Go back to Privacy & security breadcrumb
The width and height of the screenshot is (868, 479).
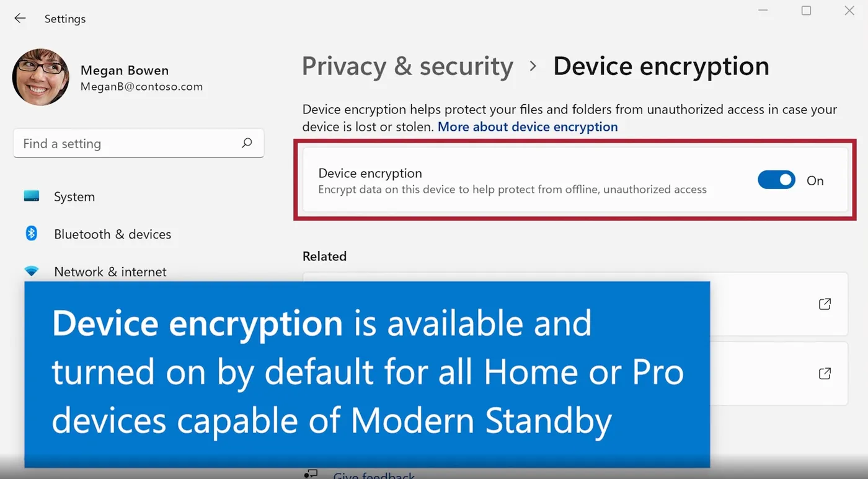tap(407, 66)
